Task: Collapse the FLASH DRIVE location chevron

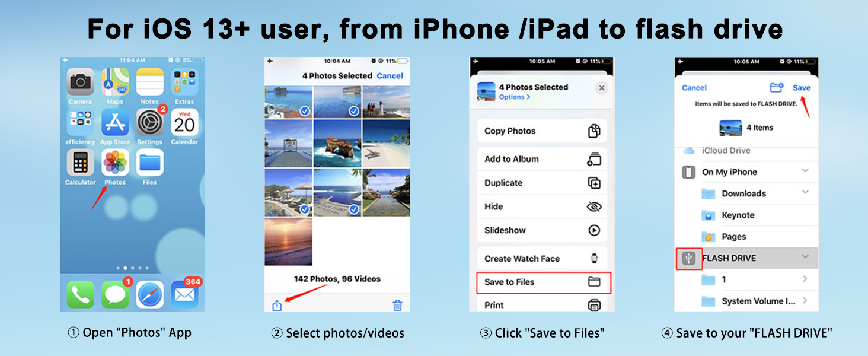Action: (x=805, y=257)
